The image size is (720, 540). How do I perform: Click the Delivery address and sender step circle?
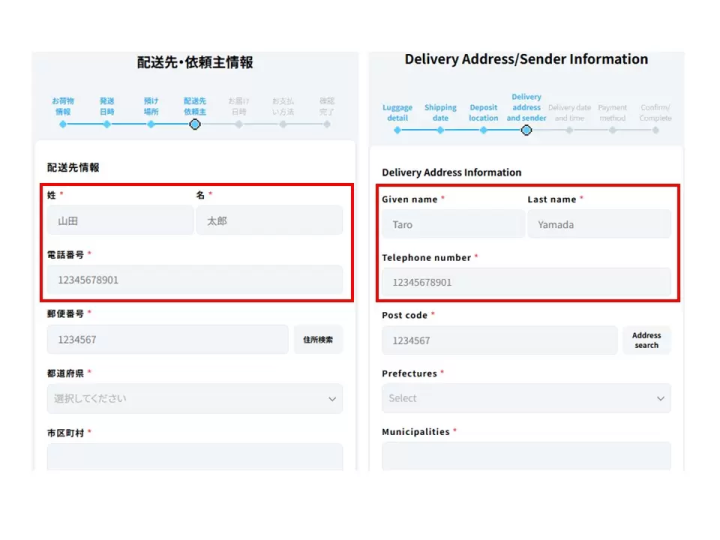pyautogui.click(x=526, y=130)
